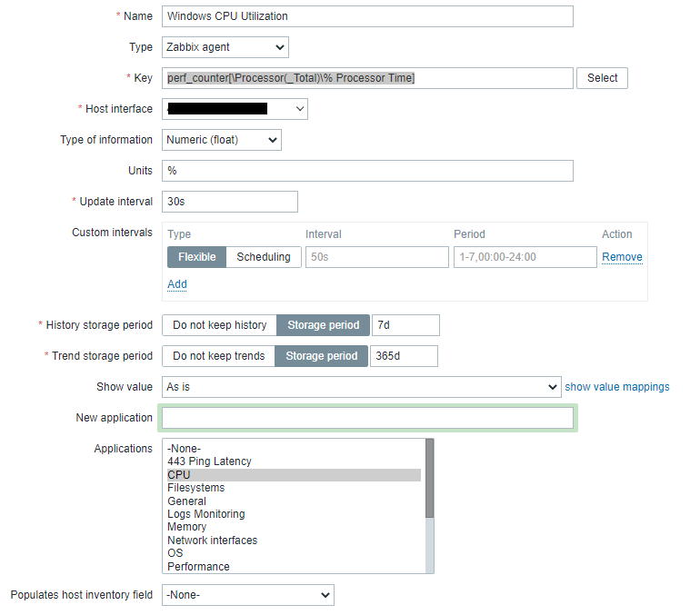Switch custom interval to Scheduling
This screenshot has height=615, width=700.
263,257
